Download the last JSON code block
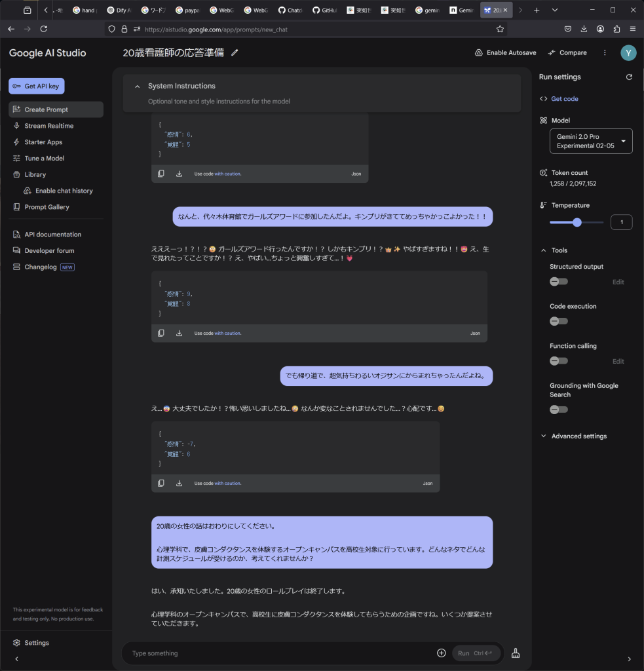The height and width of the screenshot is (671, 644). point(179,483)
